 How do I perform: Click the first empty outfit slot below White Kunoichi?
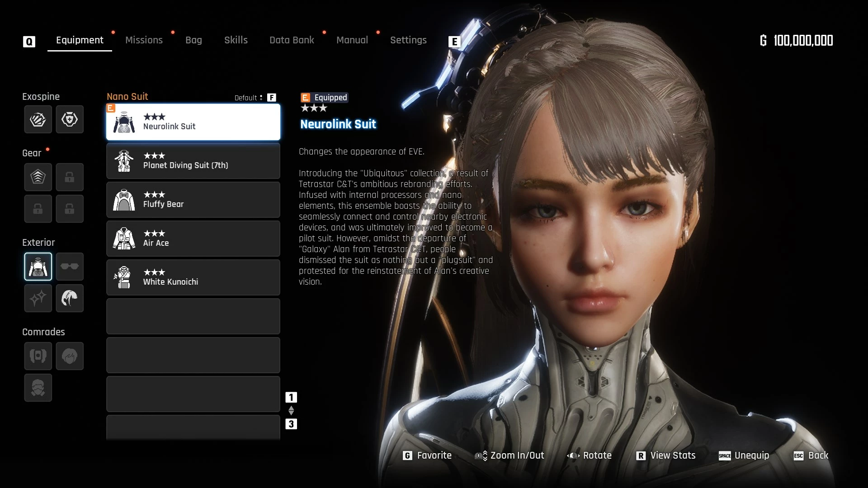click(x=193, y=316)
